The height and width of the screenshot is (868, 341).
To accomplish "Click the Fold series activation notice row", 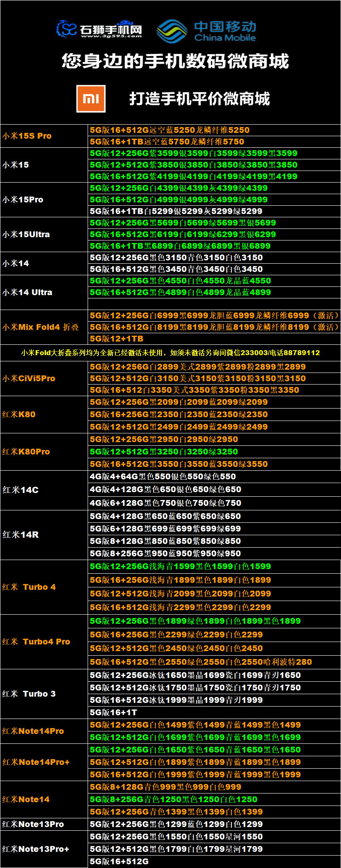I will 170,353.
